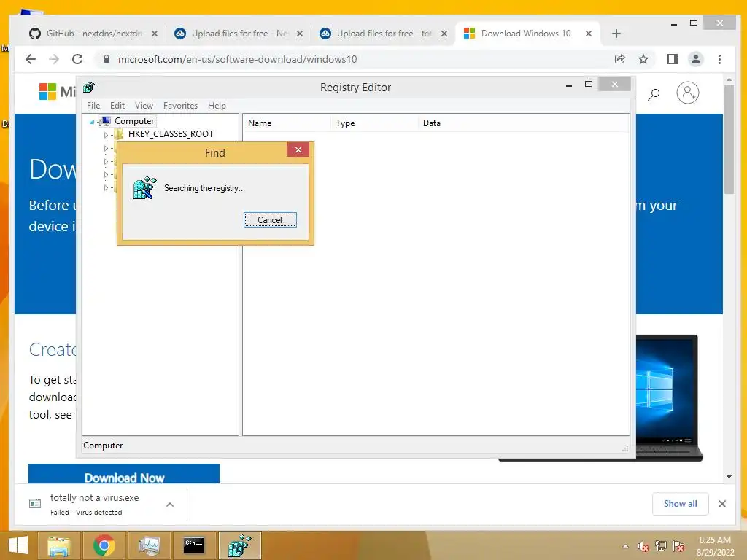747x560 pixels.
Task: Open the Microsoft site search
Action: pos(654,94)
